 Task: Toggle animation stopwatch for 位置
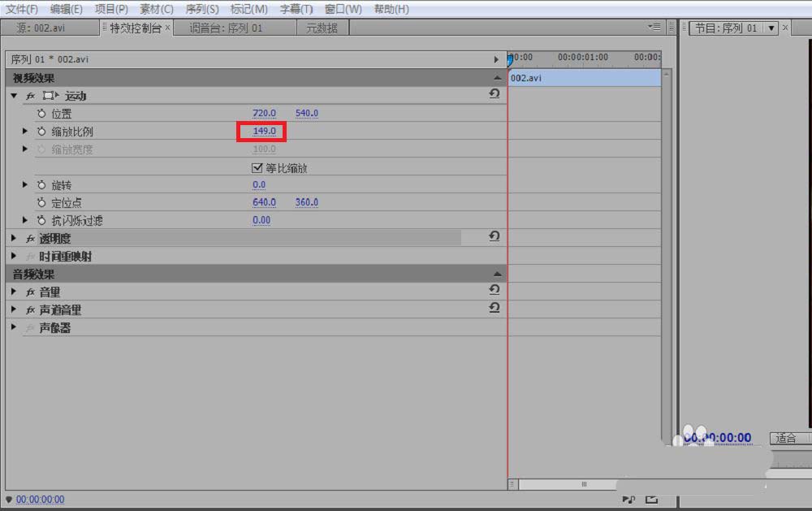click(x=41, y=114)
